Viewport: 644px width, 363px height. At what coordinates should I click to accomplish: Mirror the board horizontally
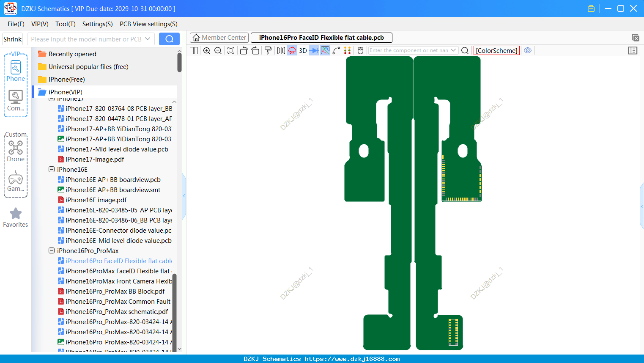pyautogui.click(x=281, y=50)
